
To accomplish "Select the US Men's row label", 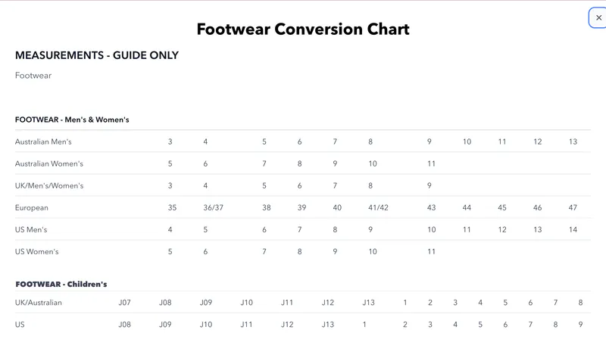I will click(36, 229).
